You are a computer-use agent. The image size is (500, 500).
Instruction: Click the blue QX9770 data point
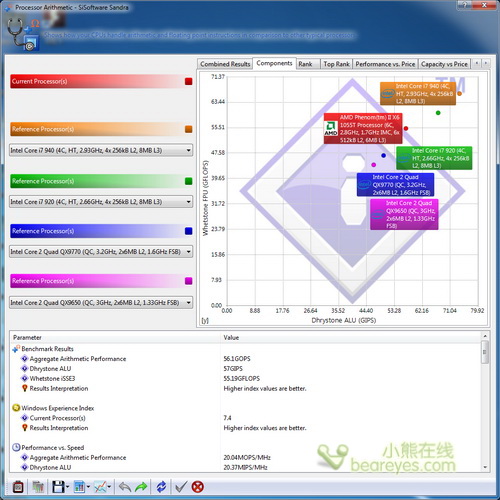click(x=383, y=155)
